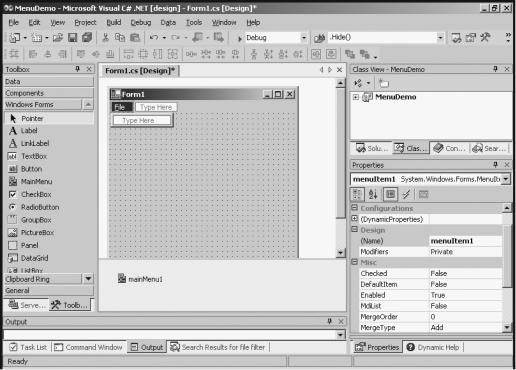
Task: Click the mainMenu1 component in tray
Action: tap(140, 279)
